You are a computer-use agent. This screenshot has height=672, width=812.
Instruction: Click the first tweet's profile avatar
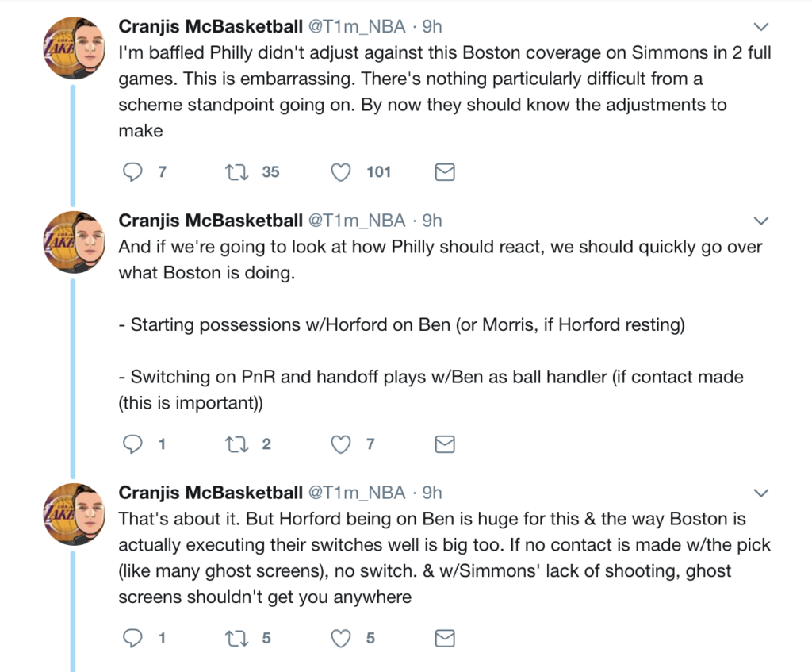(74, 48)
